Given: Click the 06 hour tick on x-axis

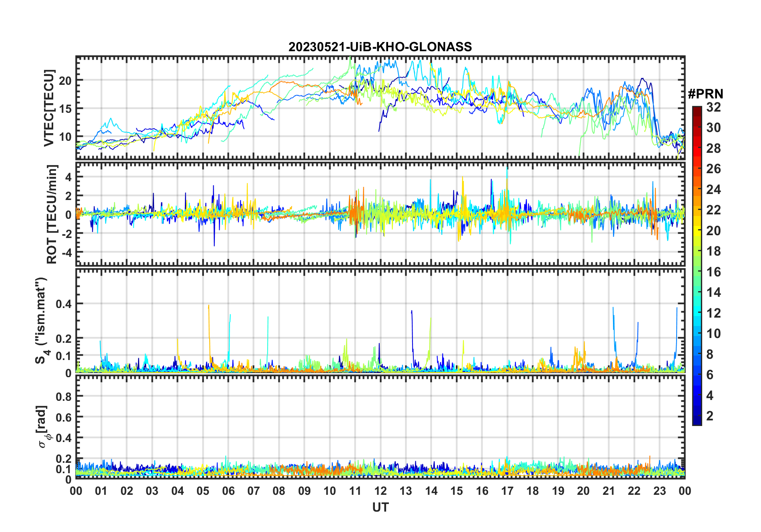Looking at the screenshot, I should tap(228, 491).
